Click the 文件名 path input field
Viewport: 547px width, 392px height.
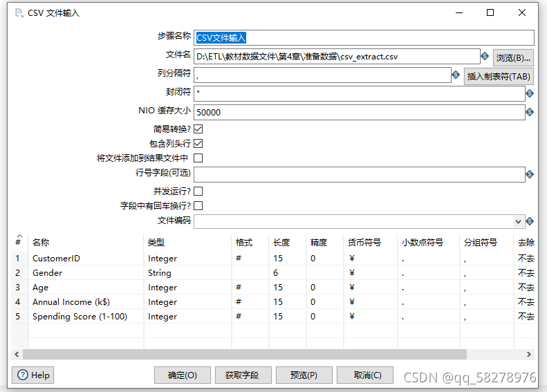pos(337,57)
